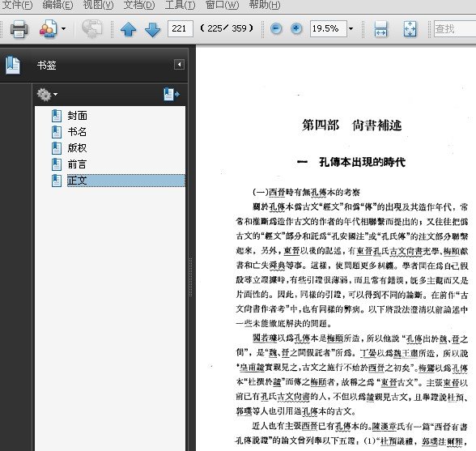Viewport: 476px width, 451px height.
Task: Click the bookmarks panel icon
Action: tap(13, 65)
